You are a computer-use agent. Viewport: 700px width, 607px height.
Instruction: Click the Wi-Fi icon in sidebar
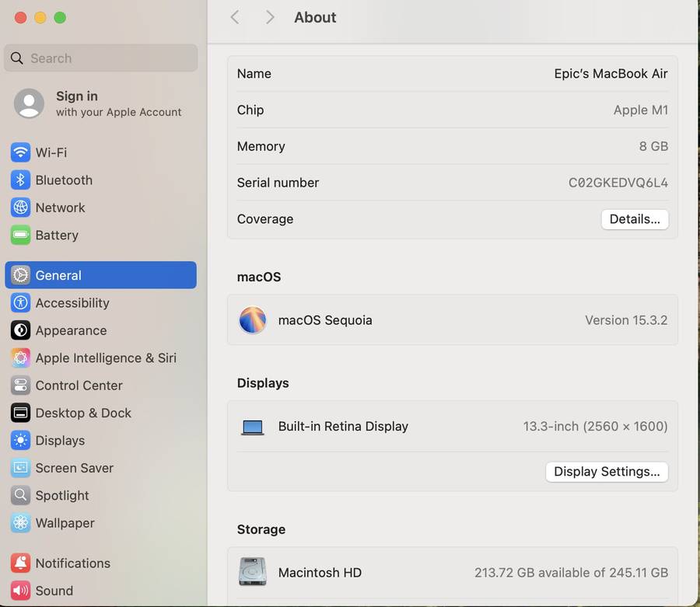(x=21, y=152)
